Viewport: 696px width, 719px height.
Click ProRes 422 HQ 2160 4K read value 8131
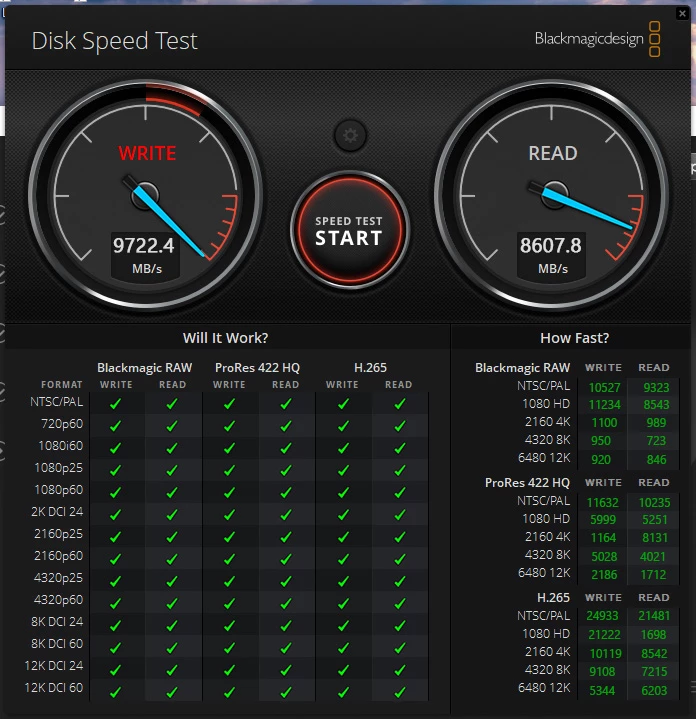(655, 537)
